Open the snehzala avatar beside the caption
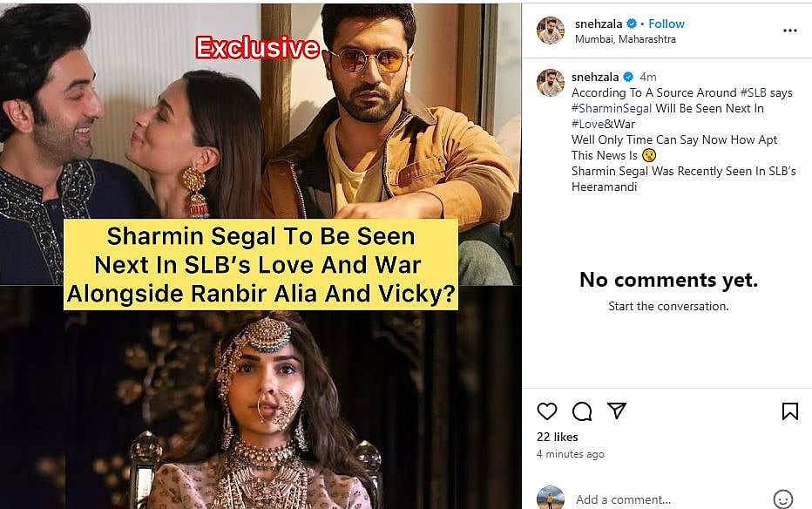This screenshot has width=812, height=509. pos(550,83)
